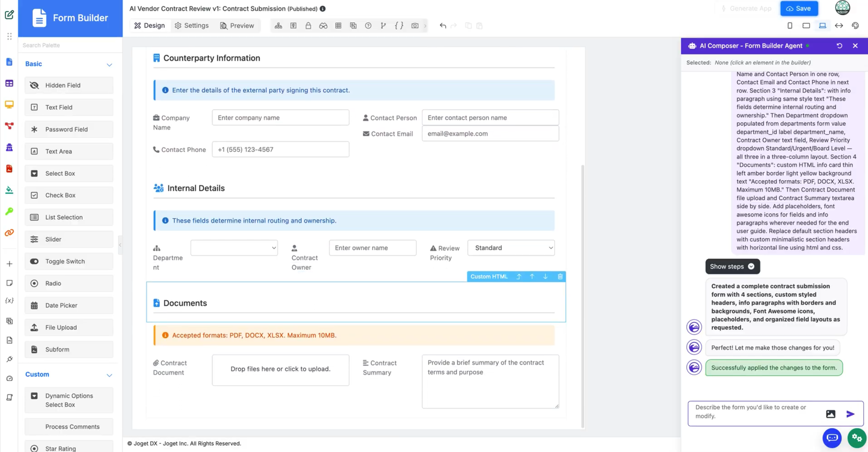Screen dimensions: 868x452
Task: Switch to mobile device preview
Action: coord(790,26)
